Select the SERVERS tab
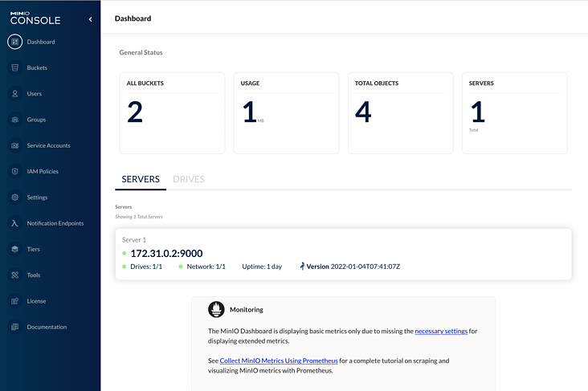Image resolution: width=588 pixels, height=391 pixels. click(141, 179)
